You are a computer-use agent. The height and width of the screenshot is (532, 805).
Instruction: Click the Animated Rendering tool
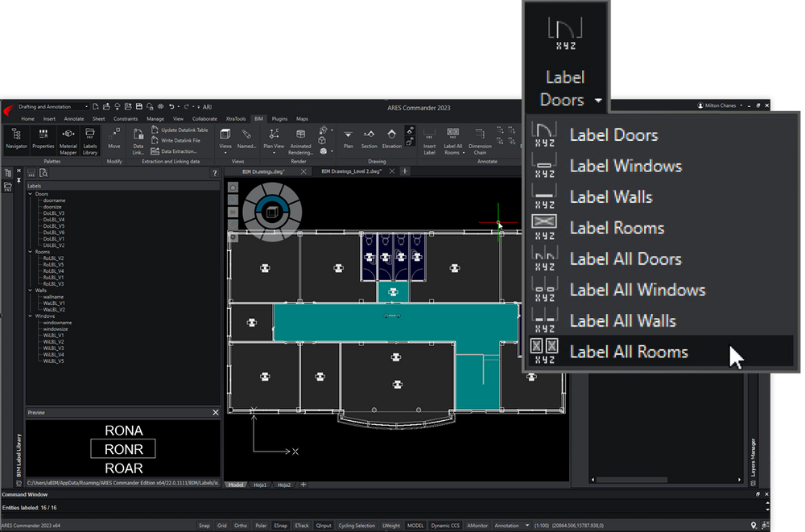tap(300, 141)
